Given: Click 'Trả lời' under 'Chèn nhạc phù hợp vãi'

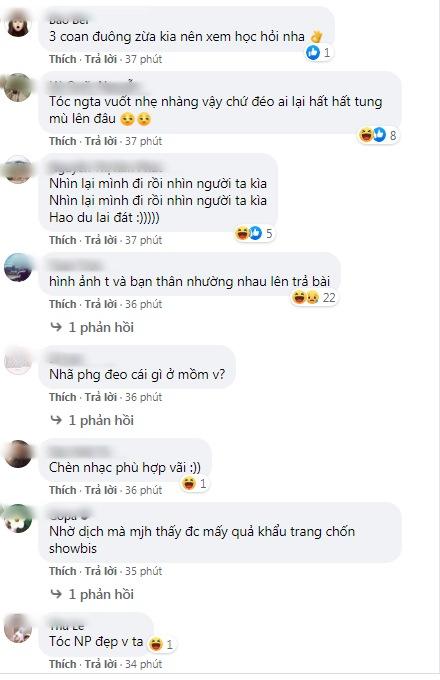Looking at the screenshot, I should point(101,490).
